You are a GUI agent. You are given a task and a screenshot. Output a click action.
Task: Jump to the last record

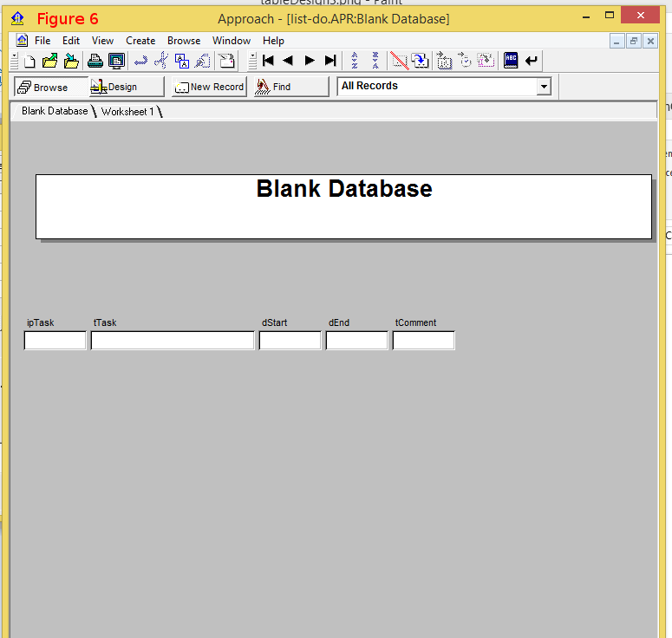(330, 61)
